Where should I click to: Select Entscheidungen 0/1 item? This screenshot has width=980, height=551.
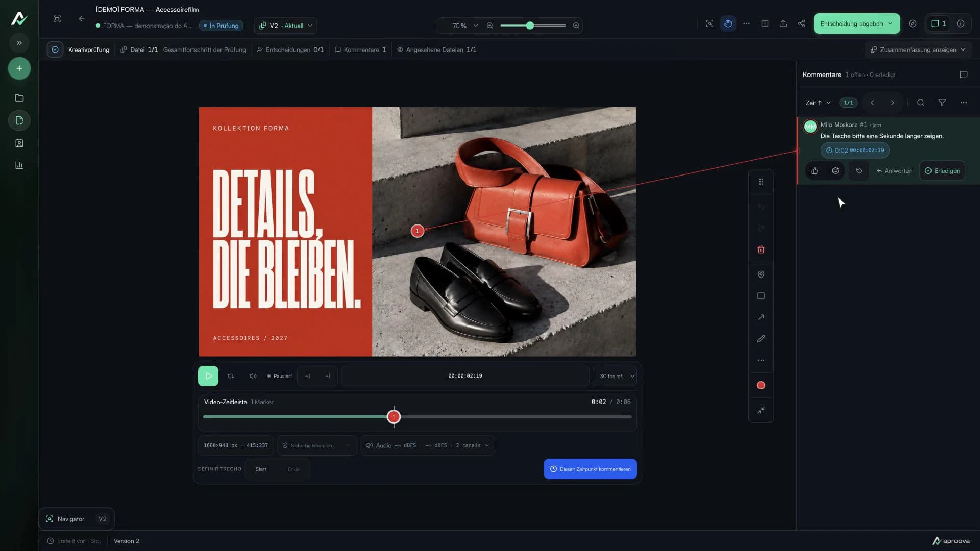coord(290,49)
